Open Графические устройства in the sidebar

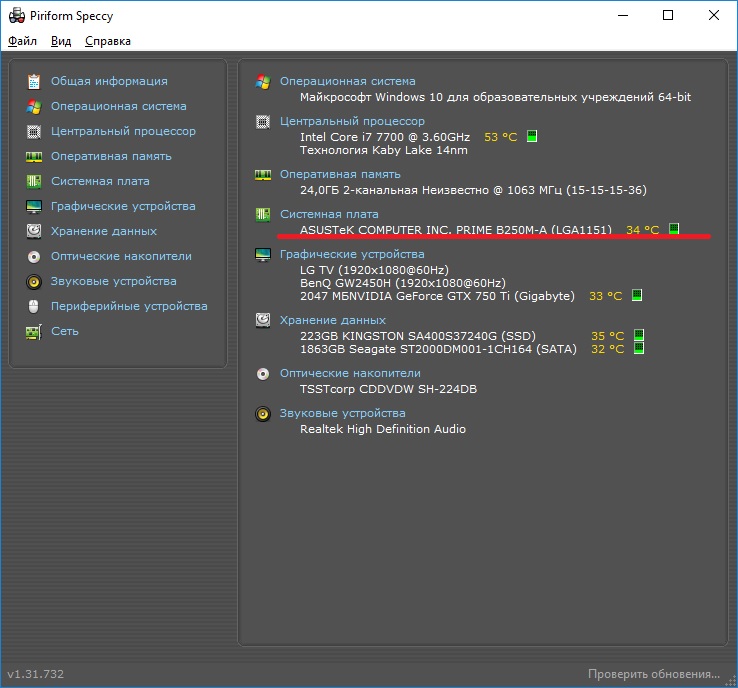[123, 206]
